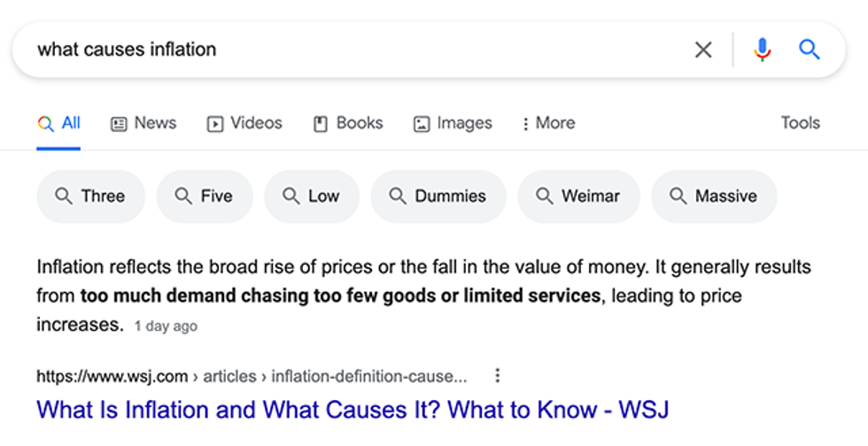
Task: Pick the Low refinement chip
Action: pos(312,196)
